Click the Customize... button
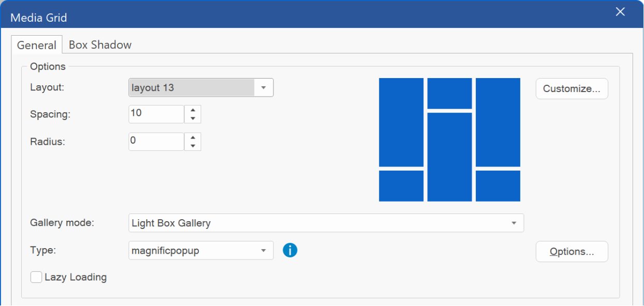This screenshot has width=644, height=306. [572, 88]
